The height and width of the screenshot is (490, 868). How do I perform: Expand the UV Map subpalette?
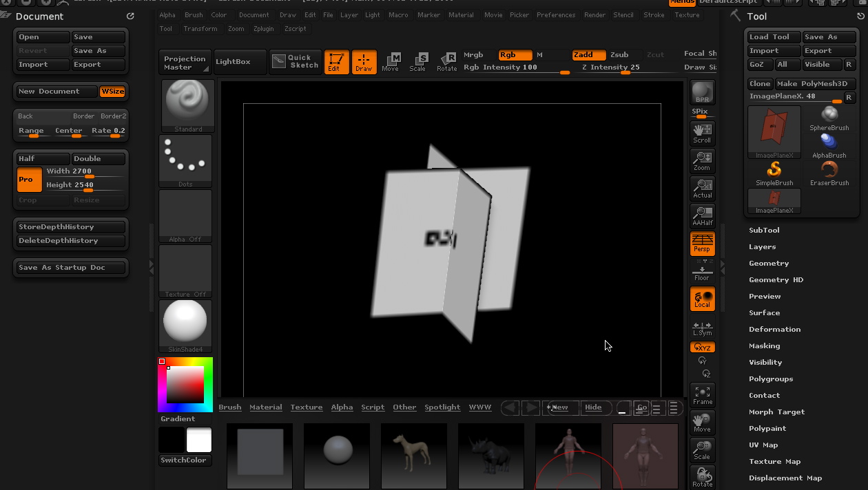763,445
